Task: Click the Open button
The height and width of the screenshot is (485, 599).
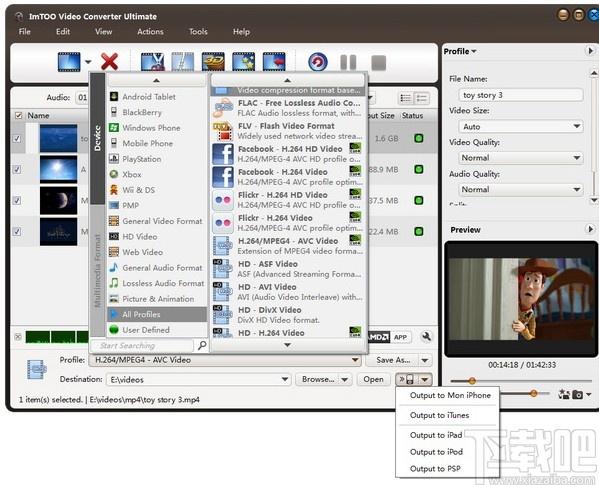Action: 373,379
